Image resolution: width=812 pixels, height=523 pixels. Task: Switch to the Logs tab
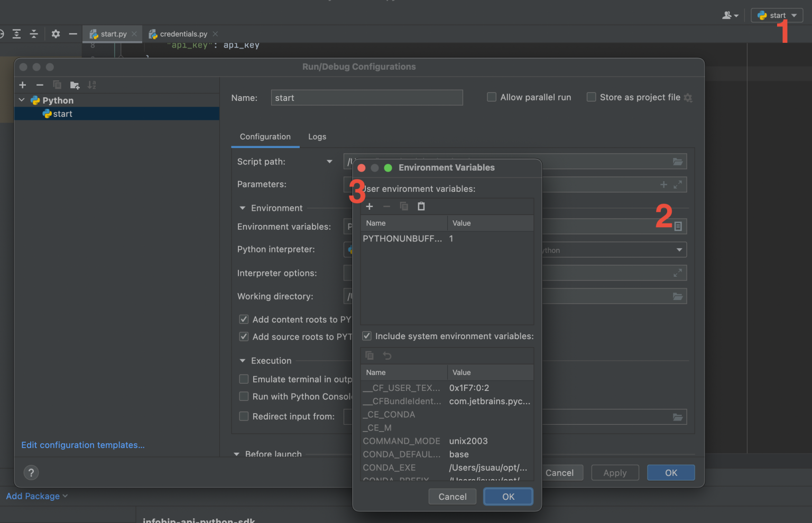click(317, 137)
